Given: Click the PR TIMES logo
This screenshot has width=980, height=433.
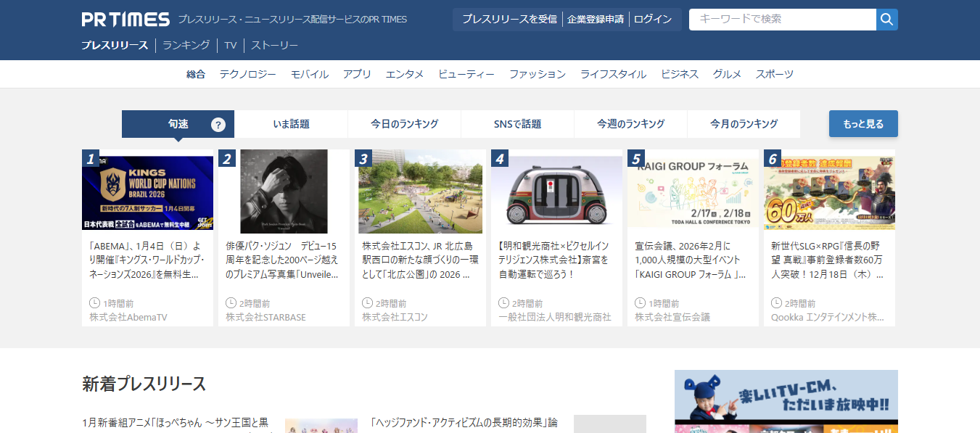Looking at the screenshot, I should [125, 20].
